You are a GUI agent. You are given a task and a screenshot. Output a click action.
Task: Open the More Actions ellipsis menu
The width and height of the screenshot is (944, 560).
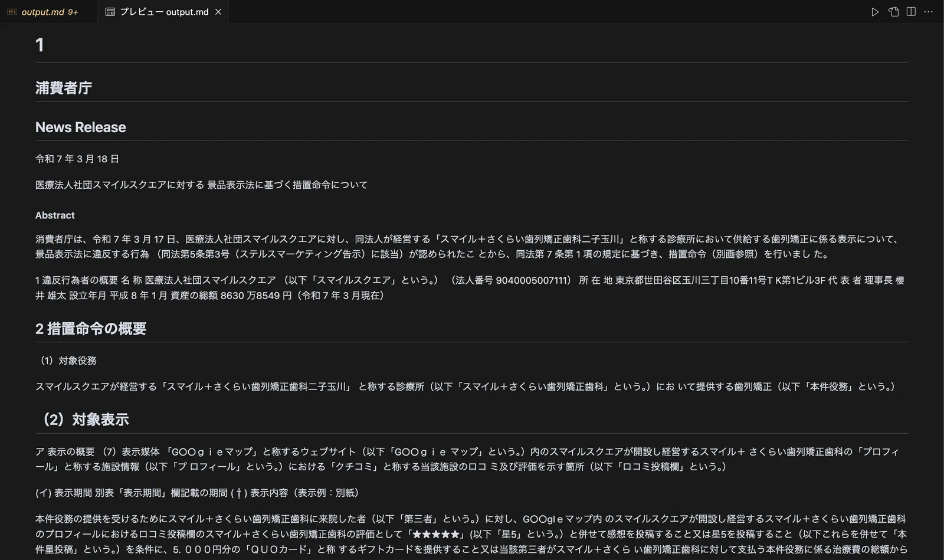pyautogui.click(x=929, y=12)
